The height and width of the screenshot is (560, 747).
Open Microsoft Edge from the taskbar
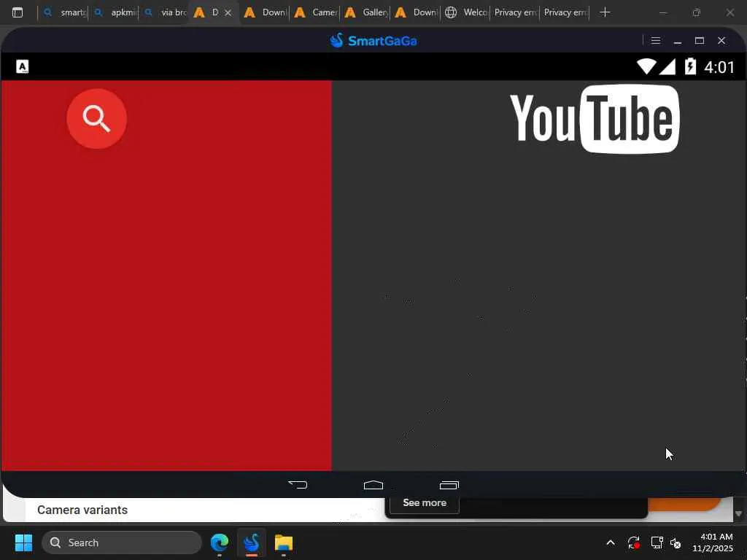[220, 542]
